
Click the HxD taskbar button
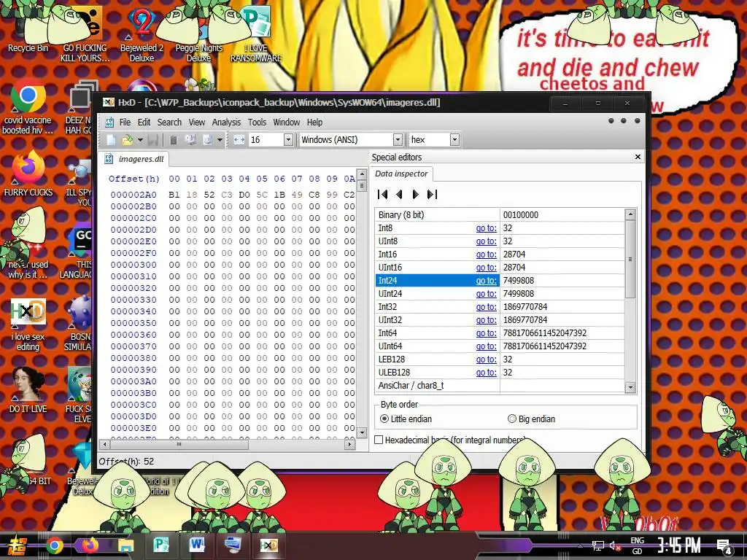coord(268,545)
